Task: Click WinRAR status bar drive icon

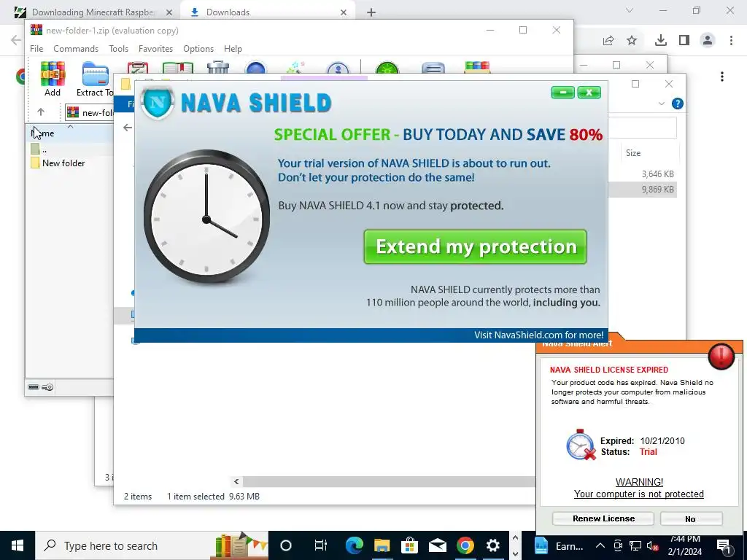Action: click(x=34, y=387)
